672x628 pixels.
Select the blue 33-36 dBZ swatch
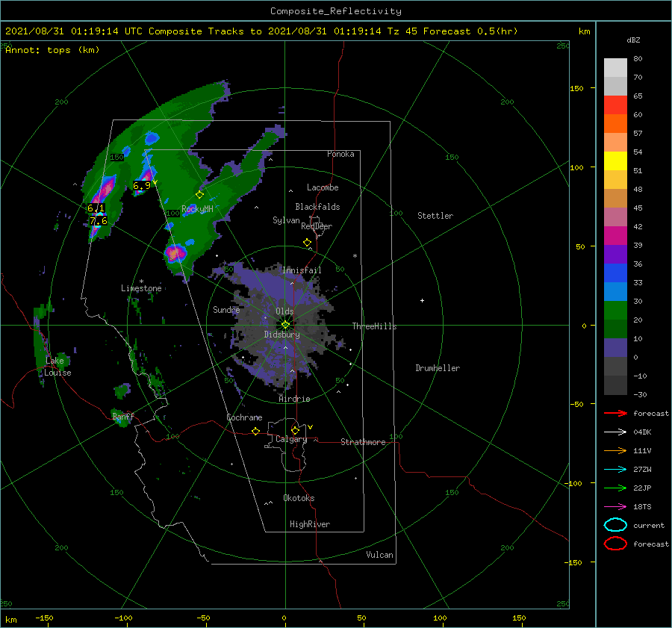tap(615, 273)
